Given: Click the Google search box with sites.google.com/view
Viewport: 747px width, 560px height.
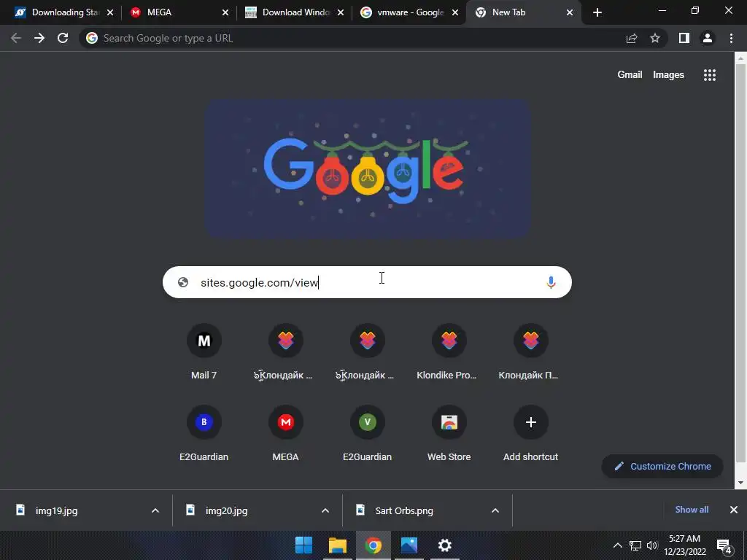Looking at the screenshot, I should (367, 282).
